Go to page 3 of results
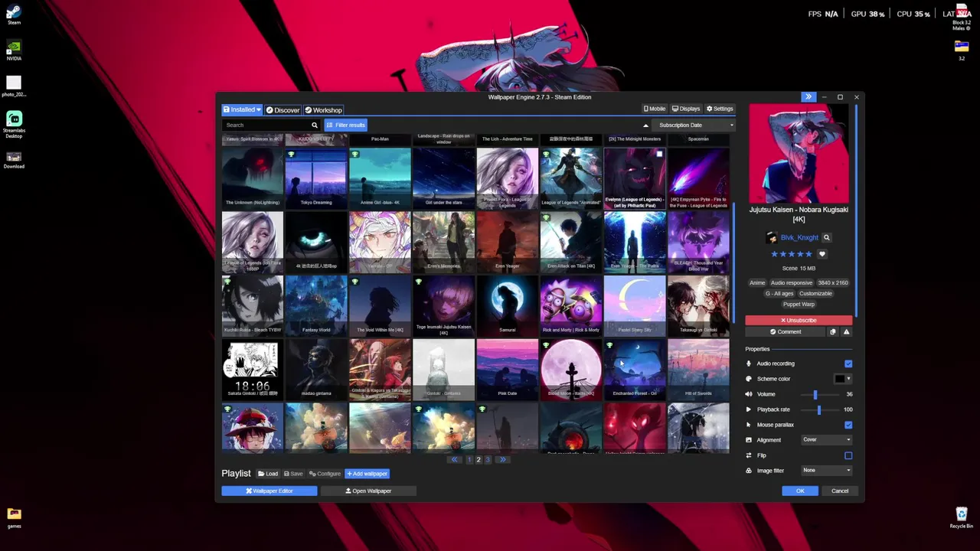 [x=488, y=460]
